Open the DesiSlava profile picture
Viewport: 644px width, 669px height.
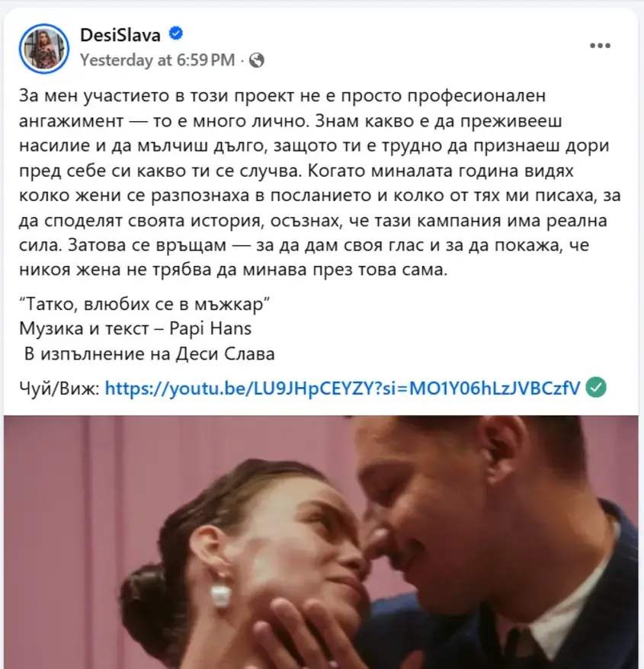tap(44, 49)
